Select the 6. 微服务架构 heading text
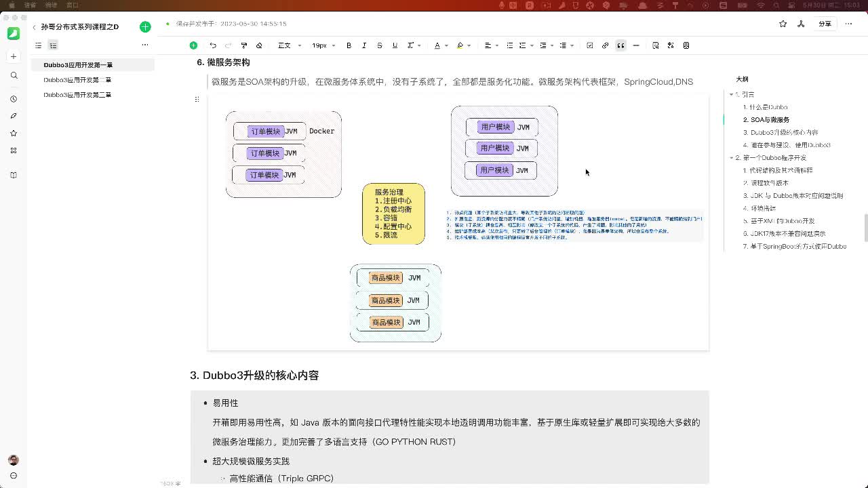Image resolution: width=868 pixels, height=488 pixels. pyautogui.click(x=223, y=62)
